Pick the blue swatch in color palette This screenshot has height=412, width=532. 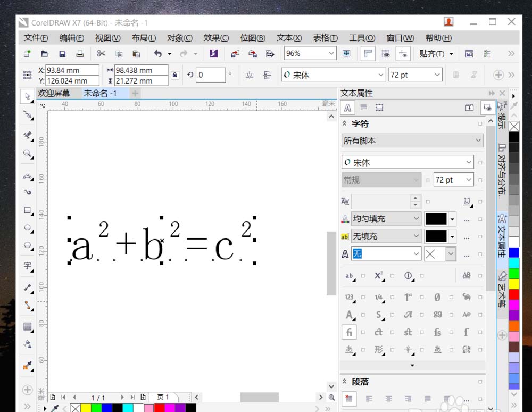[x=514, y=252]
